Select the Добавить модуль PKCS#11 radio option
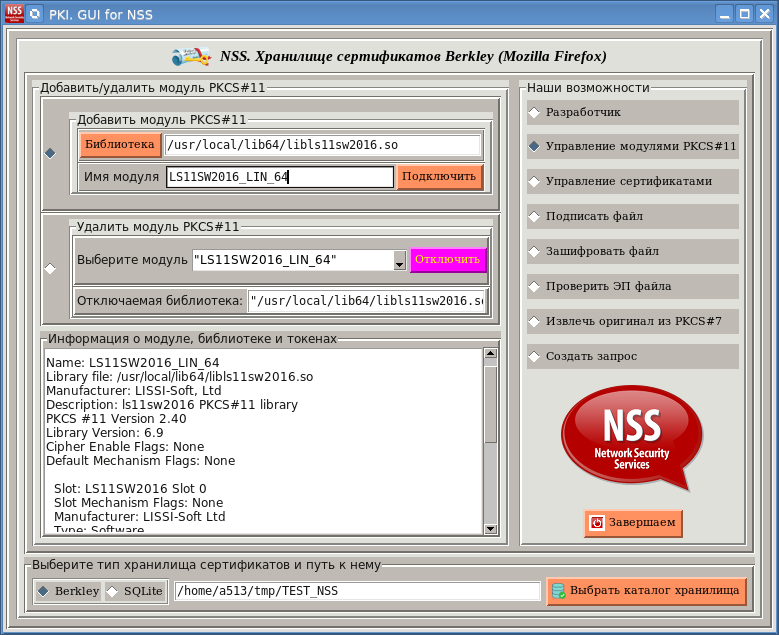The height and width of the screenshot is (635, 779). (x=50, y=152)
